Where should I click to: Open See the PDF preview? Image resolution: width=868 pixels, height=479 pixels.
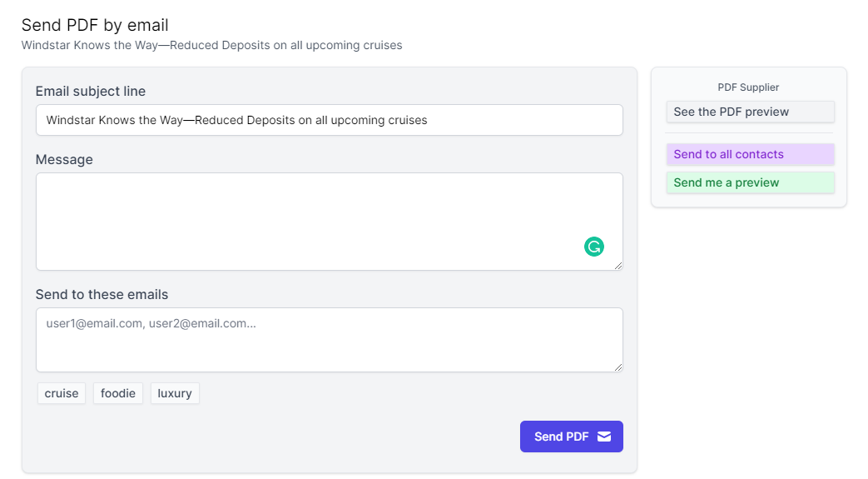point(750,112)
